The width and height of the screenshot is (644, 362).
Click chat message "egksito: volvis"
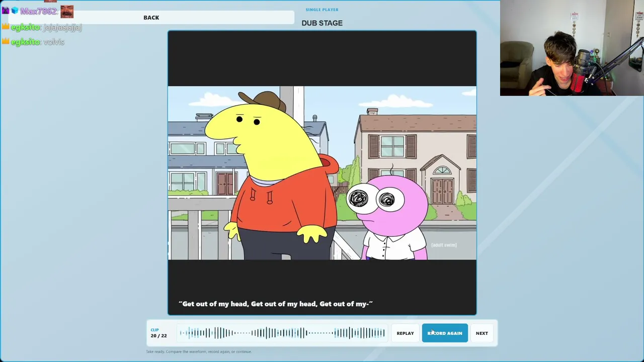click(33, 42)
